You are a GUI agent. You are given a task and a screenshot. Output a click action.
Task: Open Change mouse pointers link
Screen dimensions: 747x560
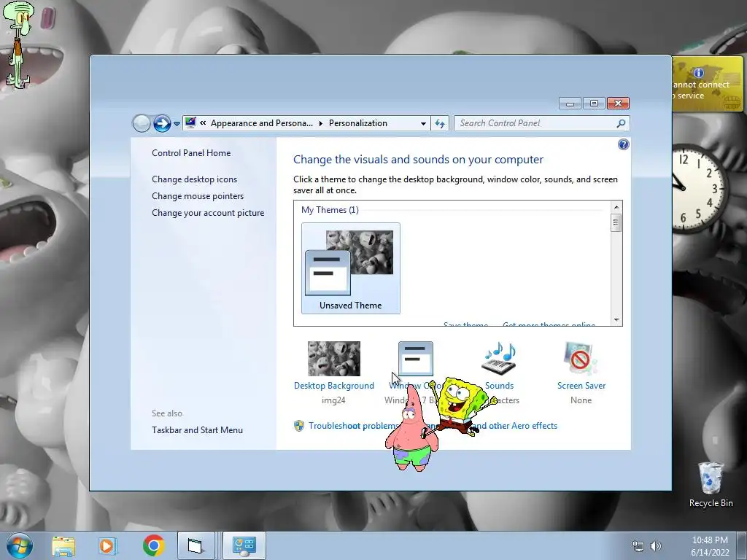(x=198, y=196)
